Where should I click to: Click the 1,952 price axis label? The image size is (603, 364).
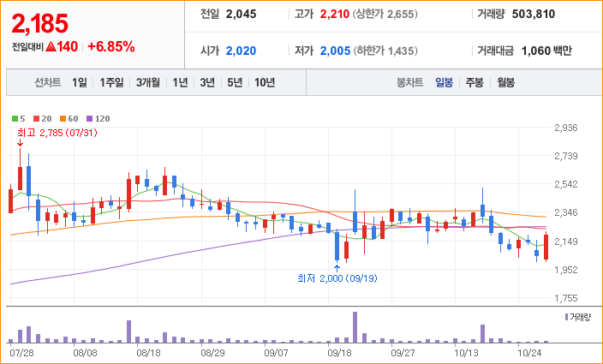(x=566, y=270)
